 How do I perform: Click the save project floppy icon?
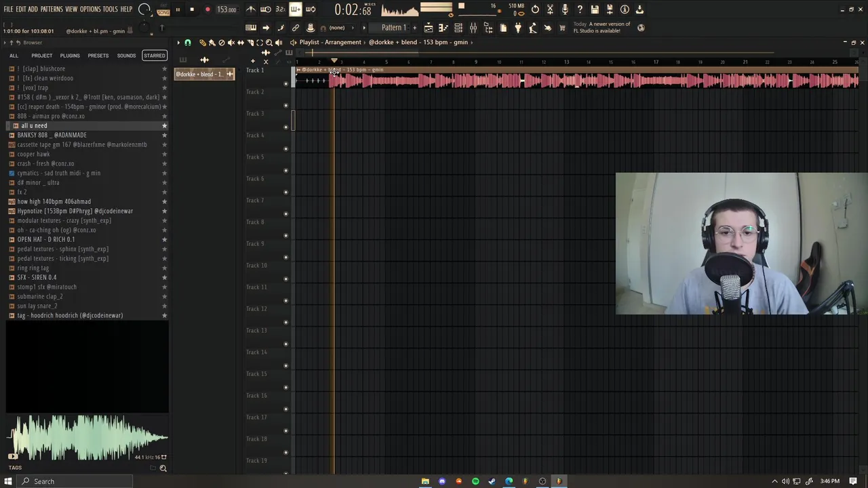point(595,9)
